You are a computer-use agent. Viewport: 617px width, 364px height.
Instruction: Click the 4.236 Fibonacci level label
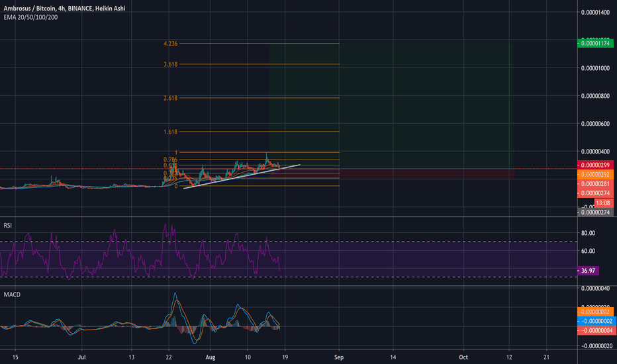[170, 44]
